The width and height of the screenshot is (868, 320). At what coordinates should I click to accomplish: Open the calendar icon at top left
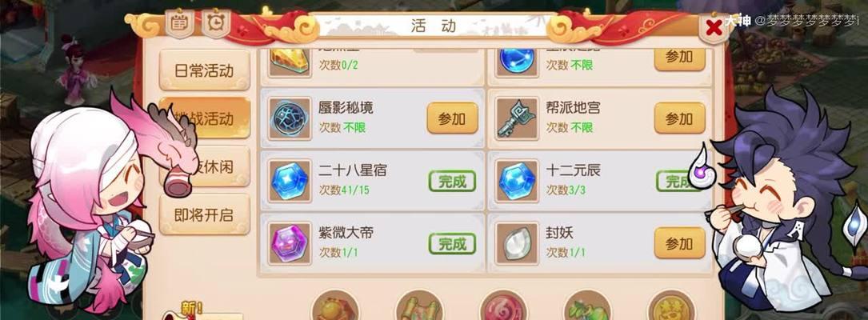180,23
